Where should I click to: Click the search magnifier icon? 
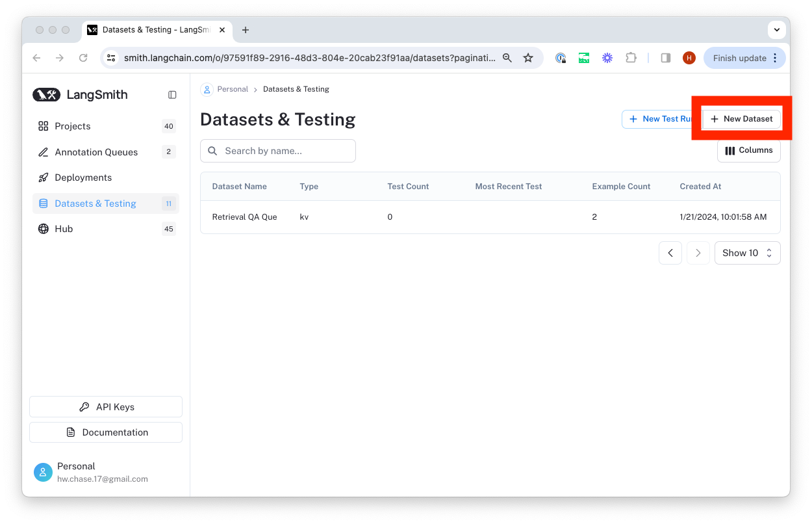click(212, 151)
